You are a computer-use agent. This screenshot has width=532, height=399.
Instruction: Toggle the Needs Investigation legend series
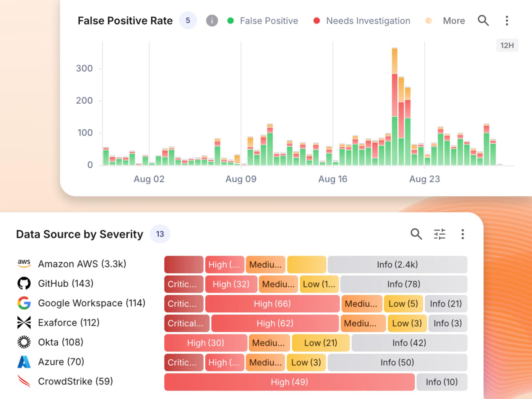[x=362, y=21]
